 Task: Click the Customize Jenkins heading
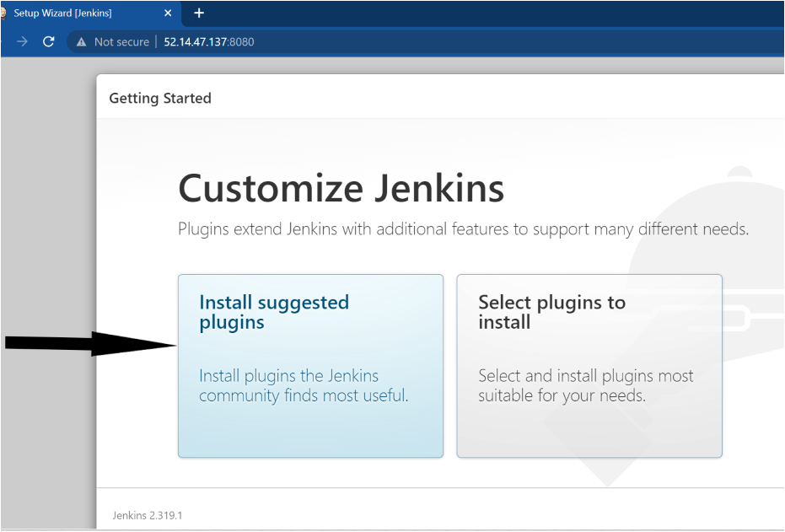click(341, 188)
